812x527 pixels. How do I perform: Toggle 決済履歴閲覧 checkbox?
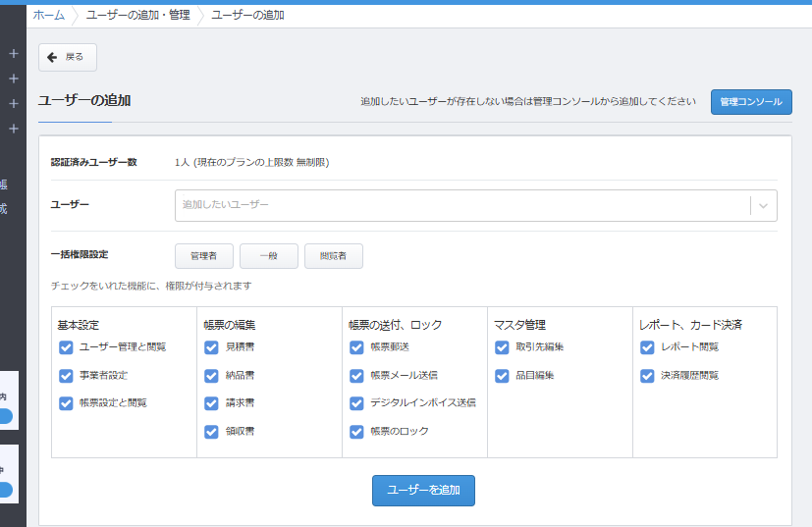[647, 375]
